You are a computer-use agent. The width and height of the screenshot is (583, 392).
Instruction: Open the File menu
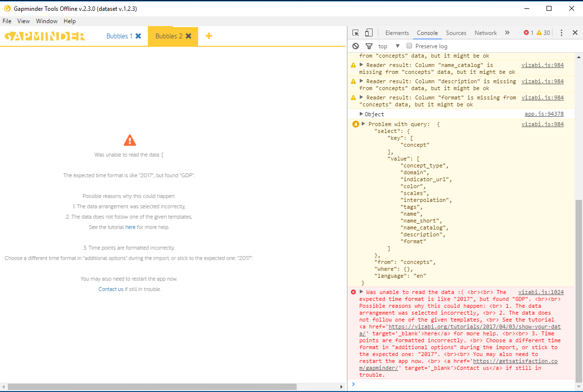[6, 21]
